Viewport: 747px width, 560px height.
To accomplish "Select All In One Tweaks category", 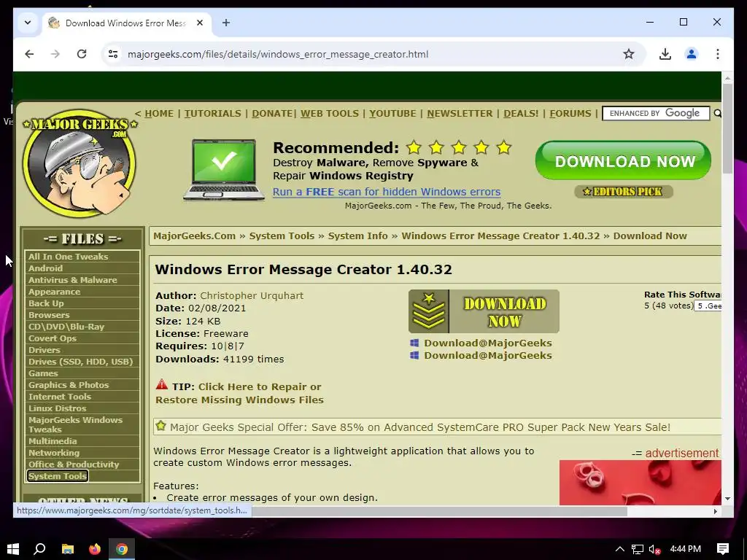I will [68, 256].
